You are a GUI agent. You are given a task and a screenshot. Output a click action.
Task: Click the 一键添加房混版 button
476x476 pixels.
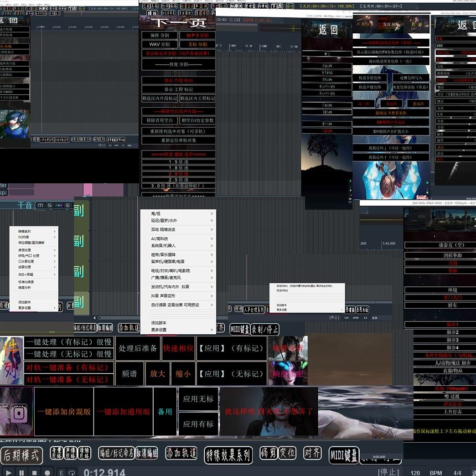coord(64,412)
